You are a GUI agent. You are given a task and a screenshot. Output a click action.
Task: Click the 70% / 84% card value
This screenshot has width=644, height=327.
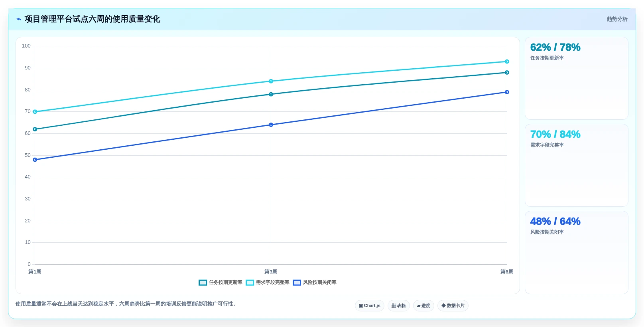555,135
